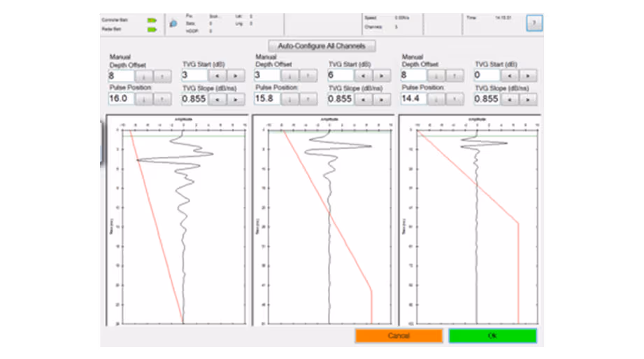
Task: Select the left channel TVG Start field
Action: tap(194, 76)
